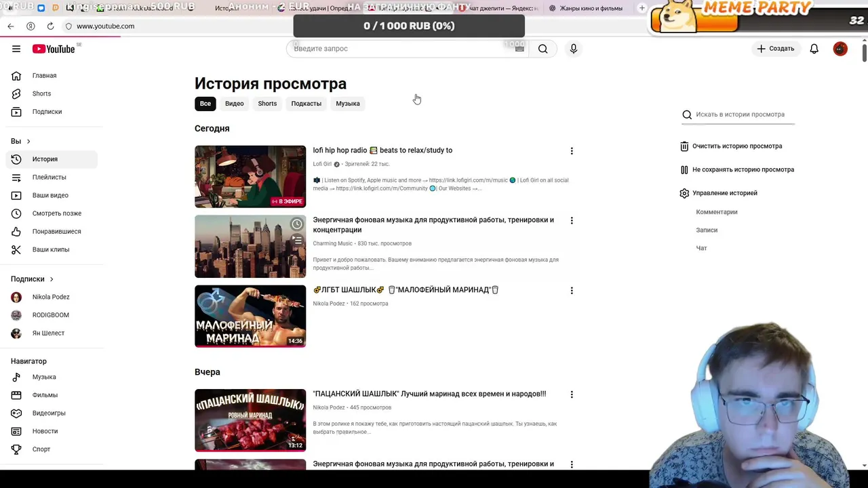
Task: Open Nikola Podez subscription channel
Action: tap(52, 297)
